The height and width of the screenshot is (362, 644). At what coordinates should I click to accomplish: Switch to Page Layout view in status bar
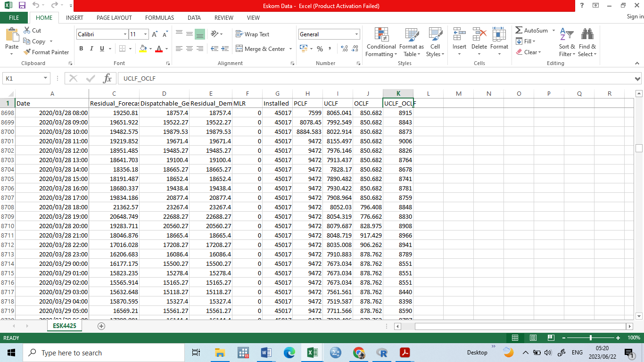tap(533, 338)
